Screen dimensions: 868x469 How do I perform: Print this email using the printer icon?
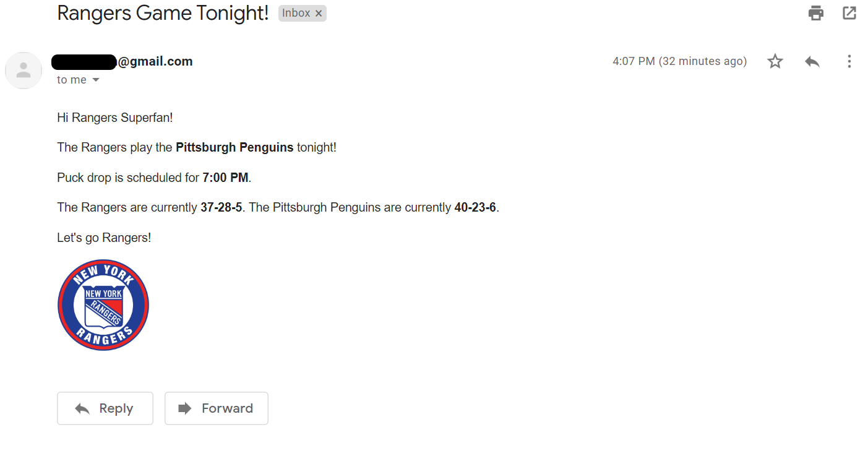(x=816, y=13)
